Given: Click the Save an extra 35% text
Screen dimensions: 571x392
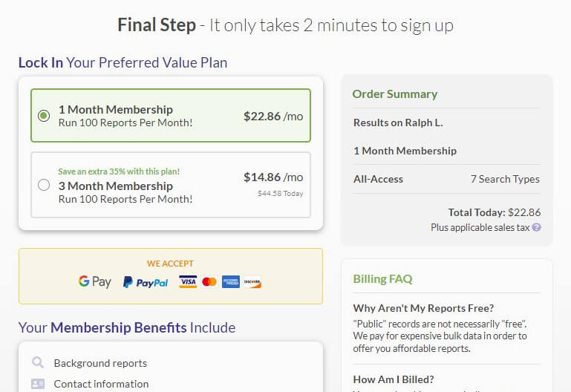Looking at the screenshot, I should (119, 171).
